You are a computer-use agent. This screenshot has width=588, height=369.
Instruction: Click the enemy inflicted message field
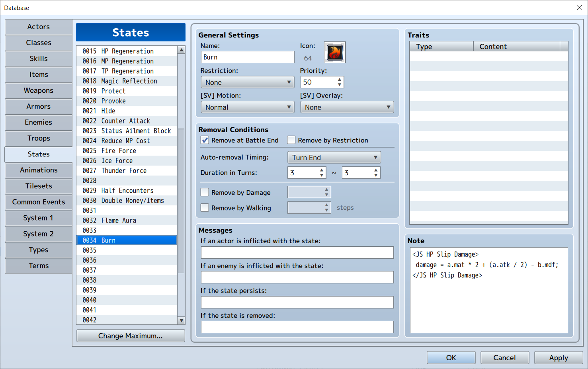[x=297, y=277]
